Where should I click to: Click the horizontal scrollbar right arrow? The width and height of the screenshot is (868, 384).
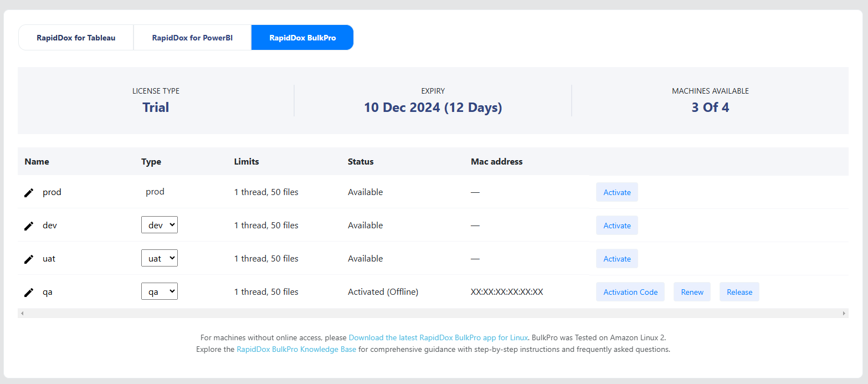coord(844,313)
